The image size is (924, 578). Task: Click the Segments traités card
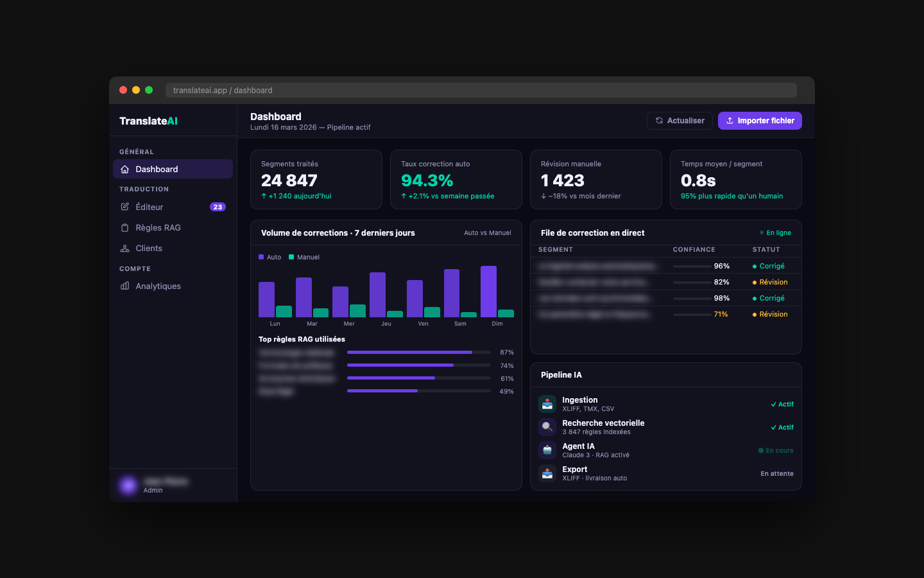coord(316,180)
